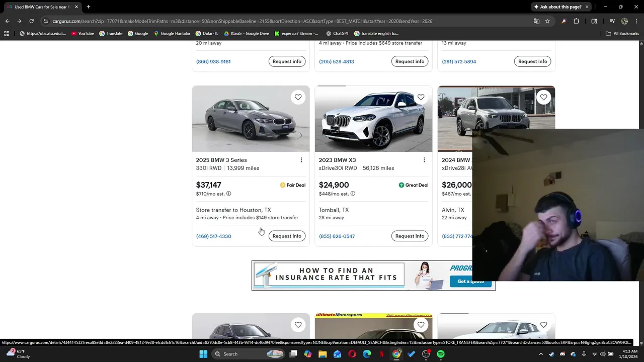Click the Fair Deal rating badge

[292, 185]
